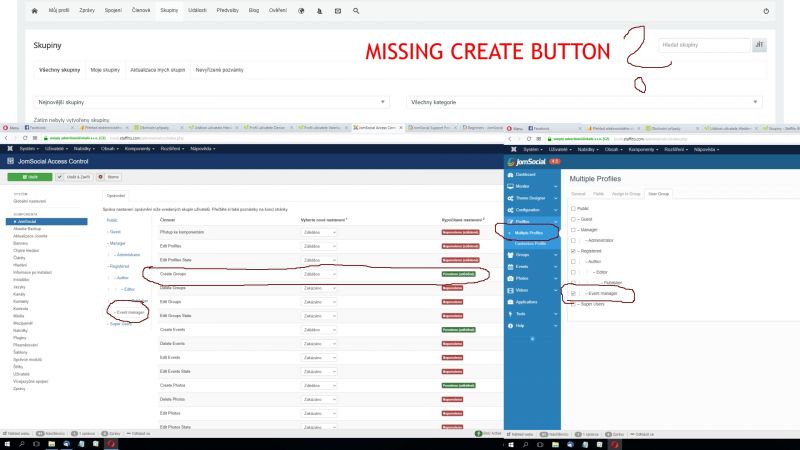
Task: Select Event manager group in Access Control
Action: (130, 312)
